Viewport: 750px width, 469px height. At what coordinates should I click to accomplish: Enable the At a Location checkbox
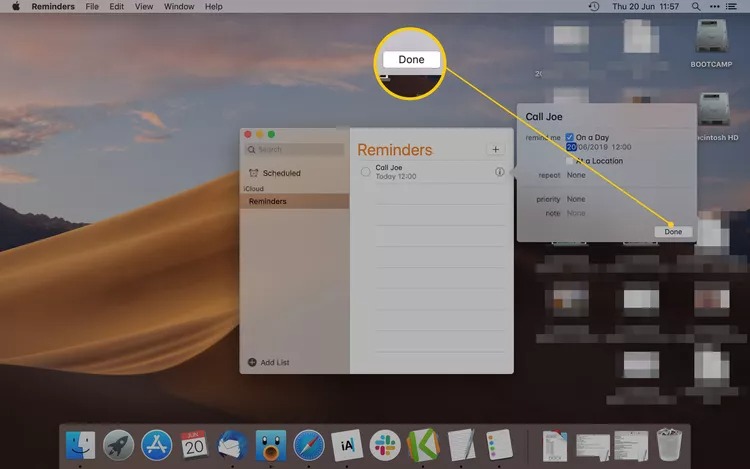pyautogui.click(x=569, y=161)
